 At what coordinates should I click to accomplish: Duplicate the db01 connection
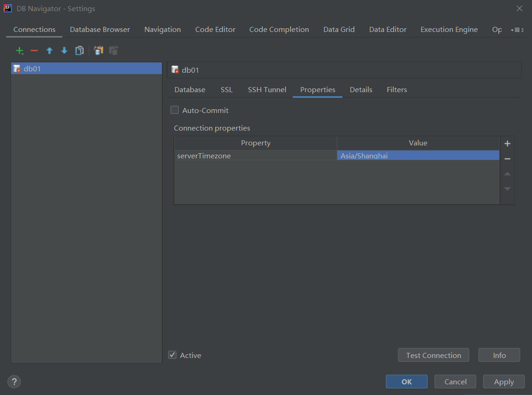[79, 51]
